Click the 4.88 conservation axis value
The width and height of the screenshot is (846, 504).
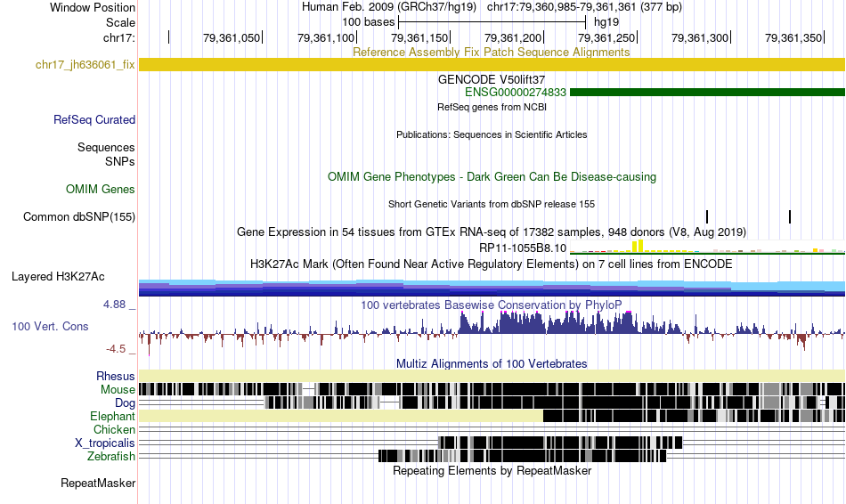click(x=114, y=305)
